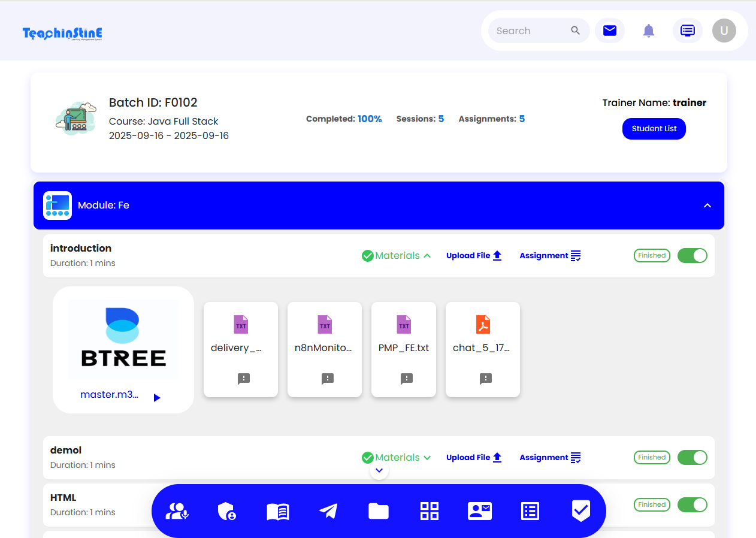The height and width of the screenshot is (538, 756).
Task: Click the round down-chevron above the dock
Action: (x=379, y=471)
